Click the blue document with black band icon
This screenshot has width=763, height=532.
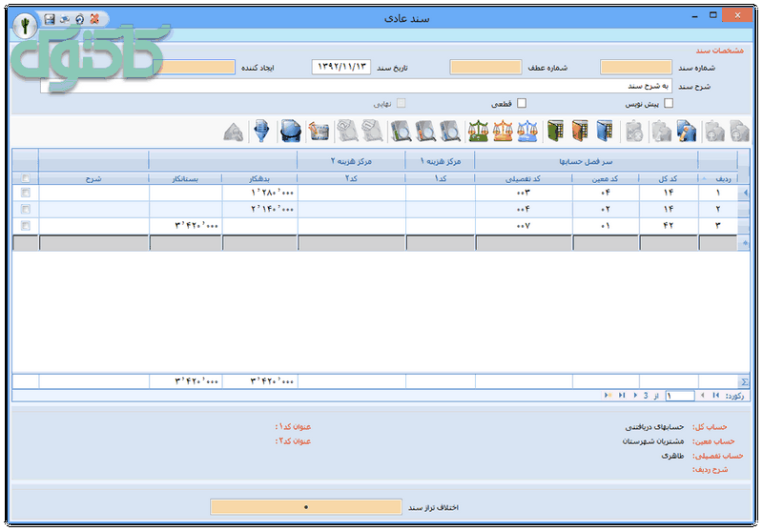pyautogui.click(x=291, y=131)
